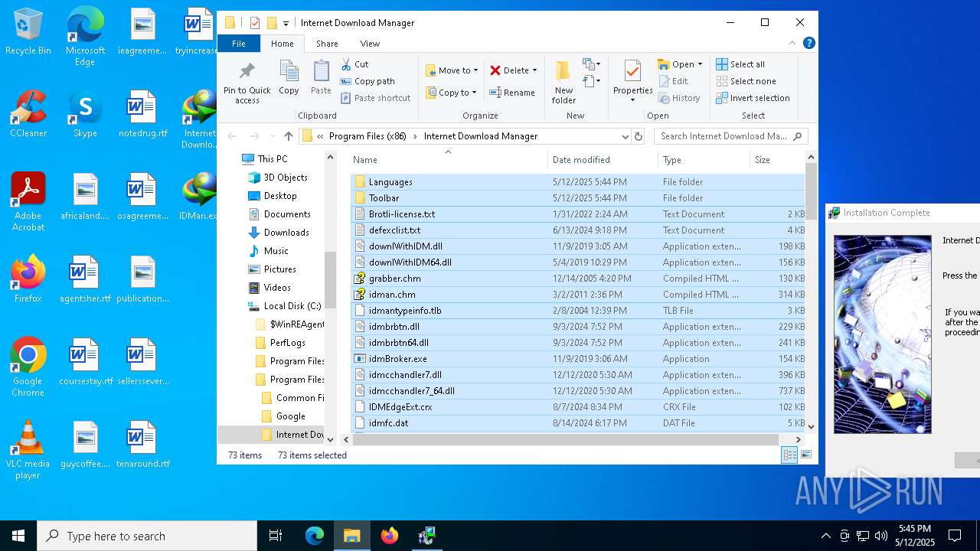
Task: Click the Windows Start button
Action: (x=18, y=536)
